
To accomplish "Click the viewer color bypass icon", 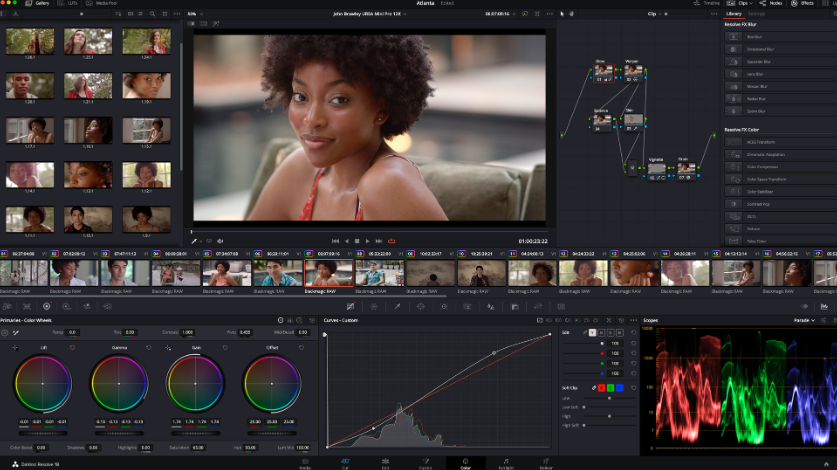I will 525,14.
